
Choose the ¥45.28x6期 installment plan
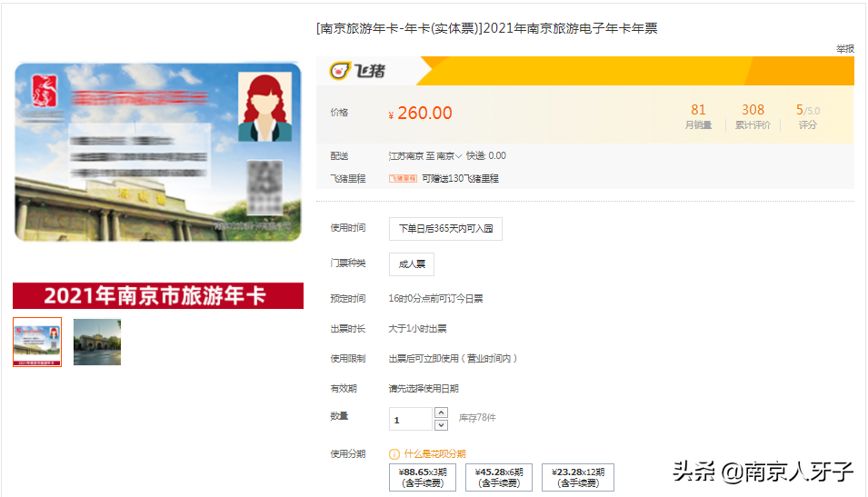tap(499, 477)
